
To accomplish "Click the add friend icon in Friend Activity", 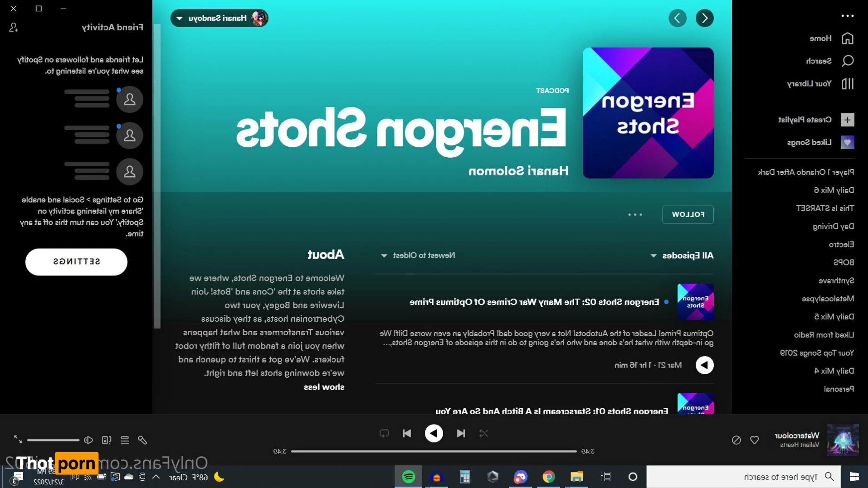I will pos(14,28).
